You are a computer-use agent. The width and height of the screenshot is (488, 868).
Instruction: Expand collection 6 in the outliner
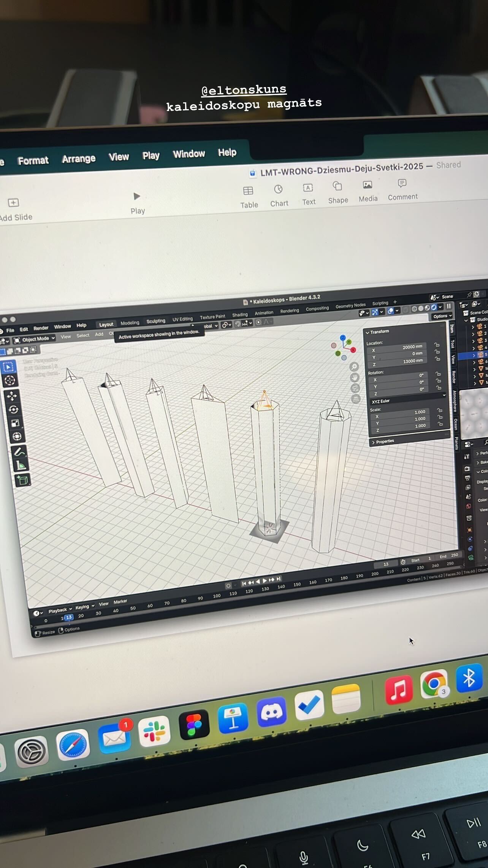[x=474, y=362]
